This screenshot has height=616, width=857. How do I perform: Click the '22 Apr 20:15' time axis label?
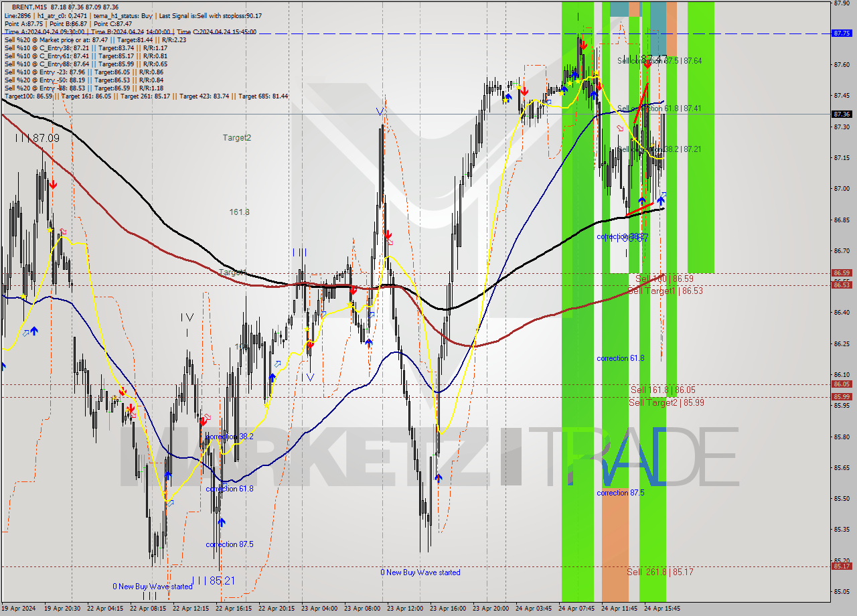pyautogui.click(x=277, y=609)
